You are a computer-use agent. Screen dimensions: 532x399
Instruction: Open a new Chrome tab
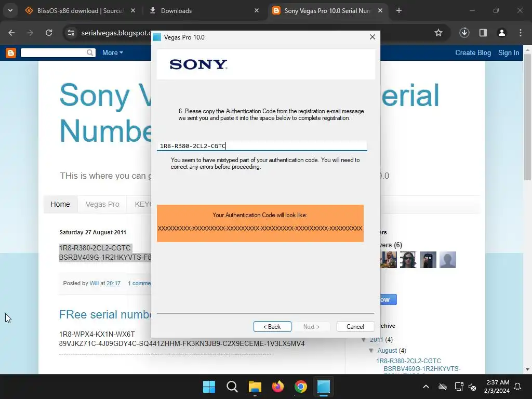pos(399,10)
